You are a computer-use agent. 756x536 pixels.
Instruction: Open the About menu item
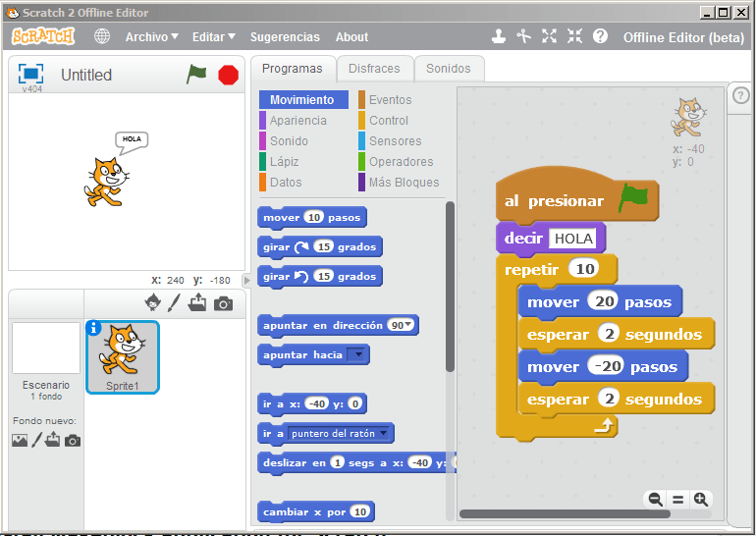click(351, 36)
